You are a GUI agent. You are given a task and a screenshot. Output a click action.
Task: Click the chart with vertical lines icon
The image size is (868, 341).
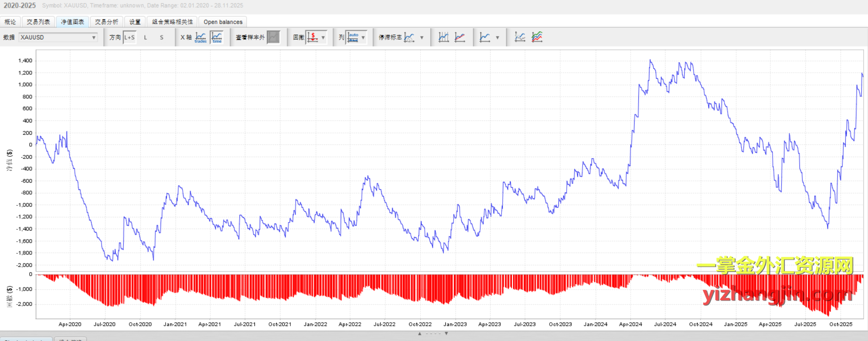pyautogui.click(x=443, y=37)
